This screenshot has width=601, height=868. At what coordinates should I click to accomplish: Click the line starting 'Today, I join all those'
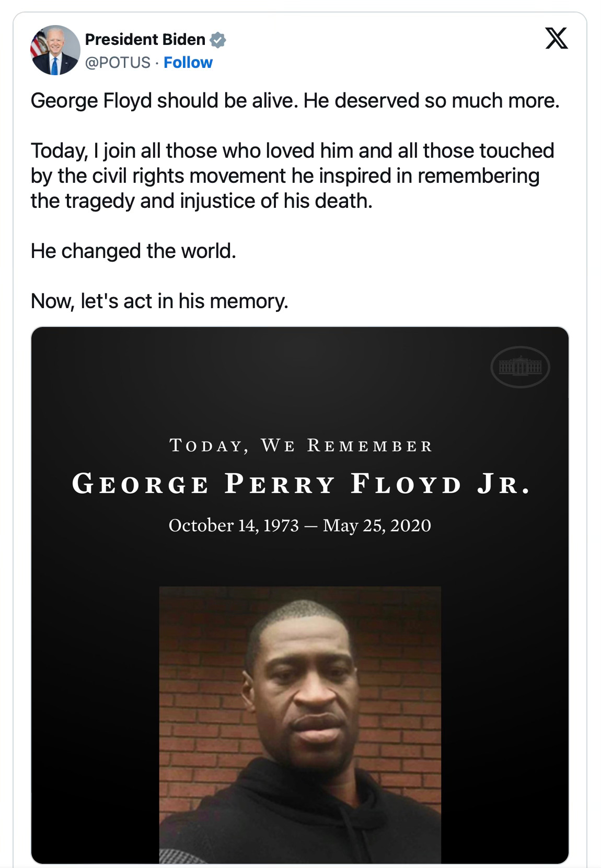pyautogui.click(x=292, y=150)
